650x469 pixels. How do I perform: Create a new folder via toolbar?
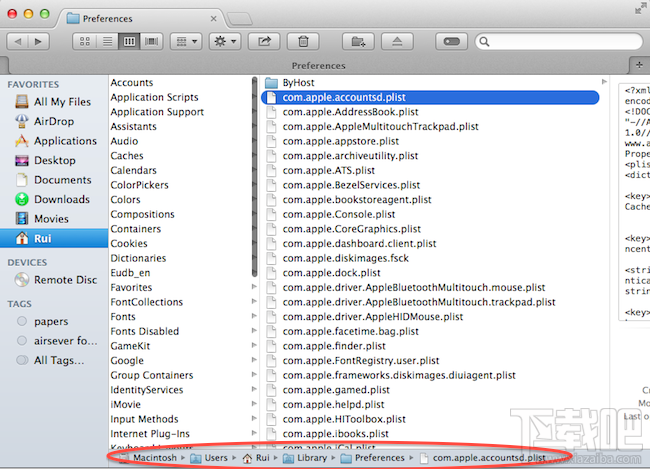[x=358, y=41]
